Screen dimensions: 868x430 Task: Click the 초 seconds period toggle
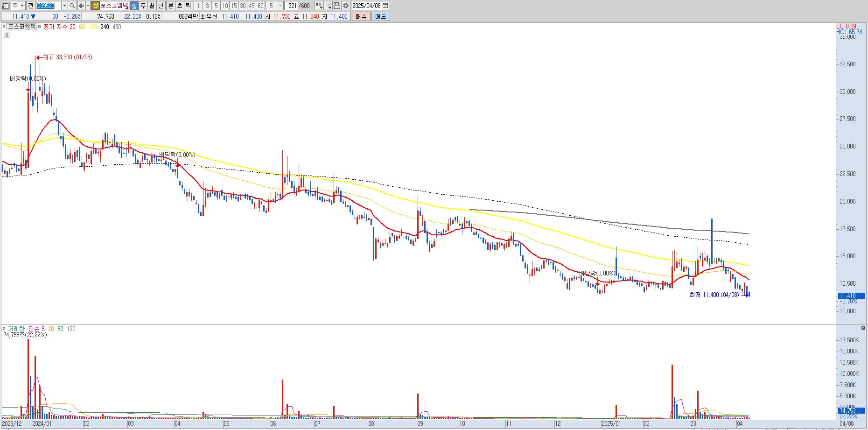(x=179, y=6)
